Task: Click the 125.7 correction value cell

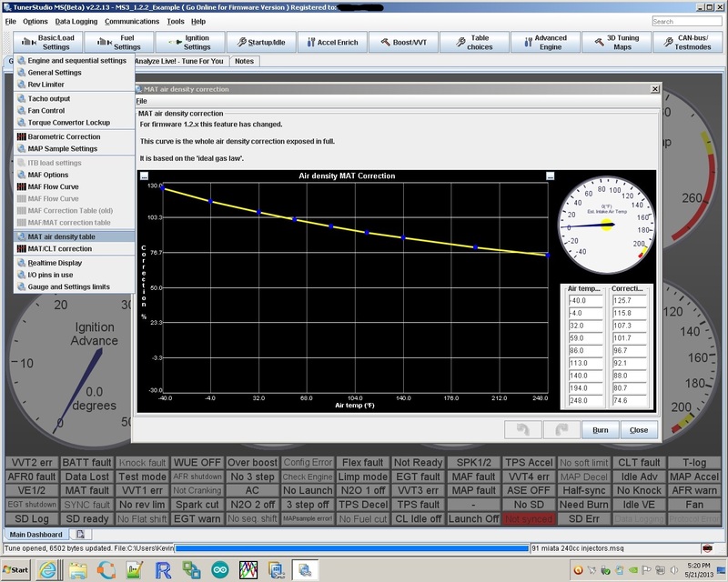Action: click(x=628, y=300)
